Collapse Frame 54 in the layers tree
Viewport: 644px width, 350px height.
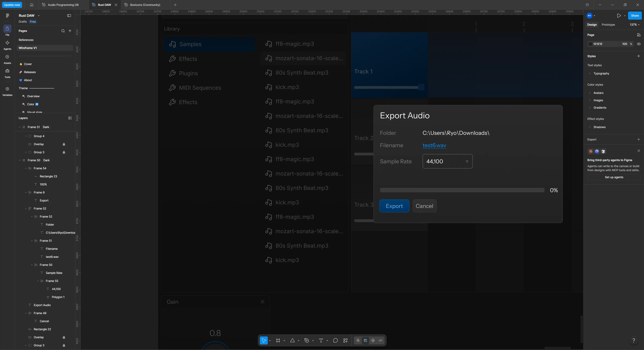pyautogui.click(x=26, y=168)
